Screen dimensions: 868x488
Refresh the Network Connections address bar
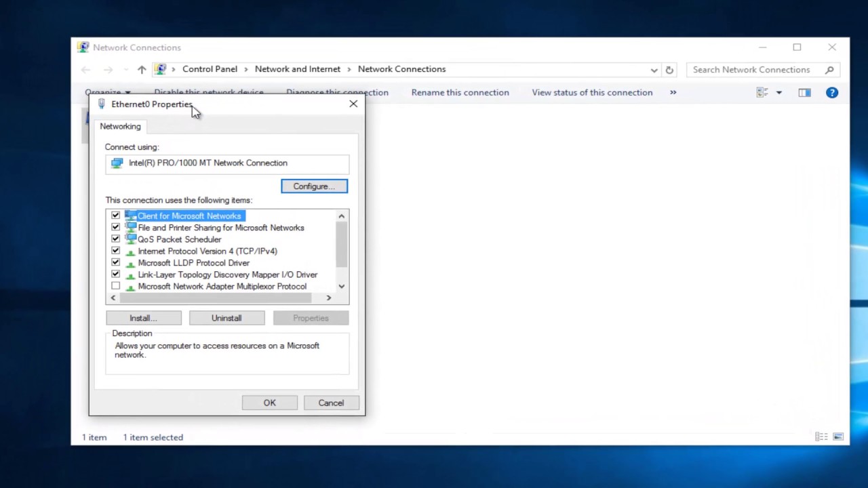(x=669, y=70)
